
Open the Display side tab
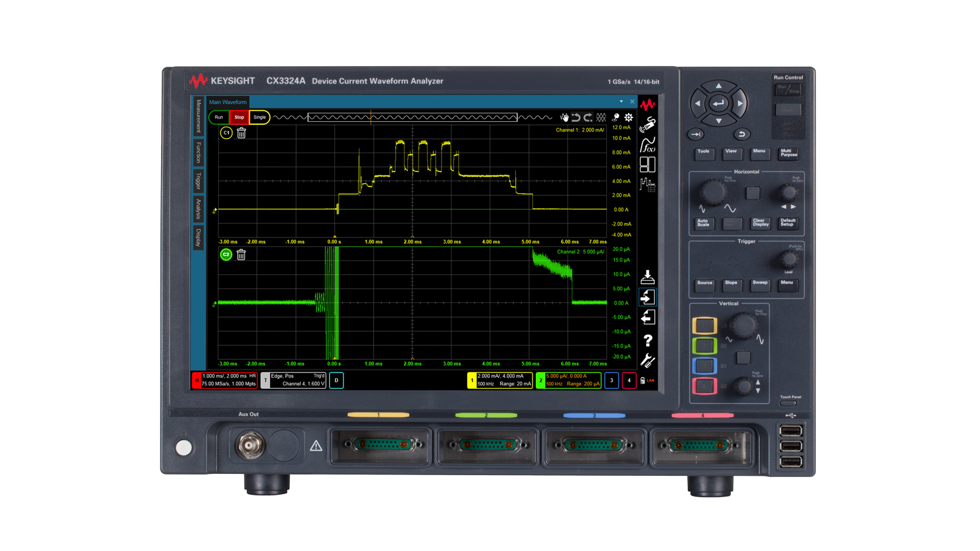pos(198,238)
